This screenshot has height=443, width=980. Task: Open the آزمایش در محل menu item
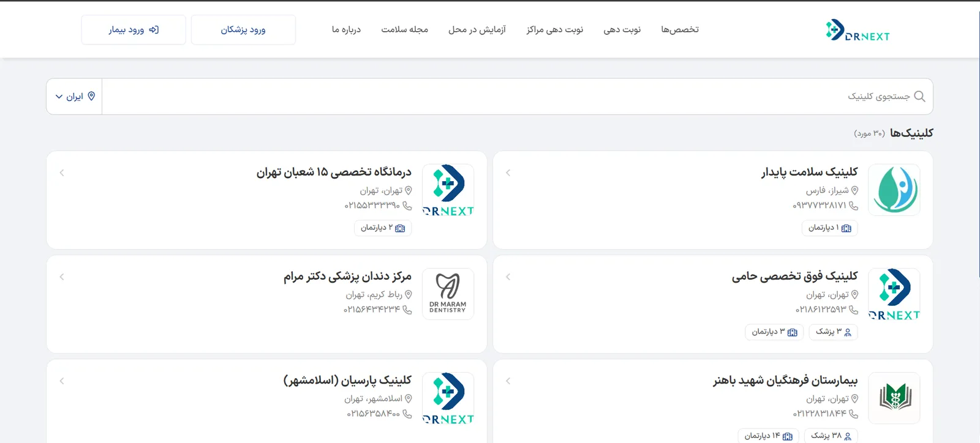point(477,29)
